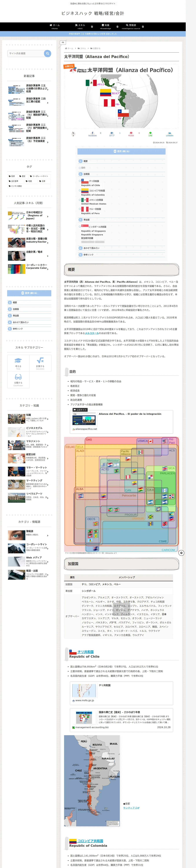Click Colombia flag in table of contents
The height and width of the screenshot is (868, 196).
85,190
